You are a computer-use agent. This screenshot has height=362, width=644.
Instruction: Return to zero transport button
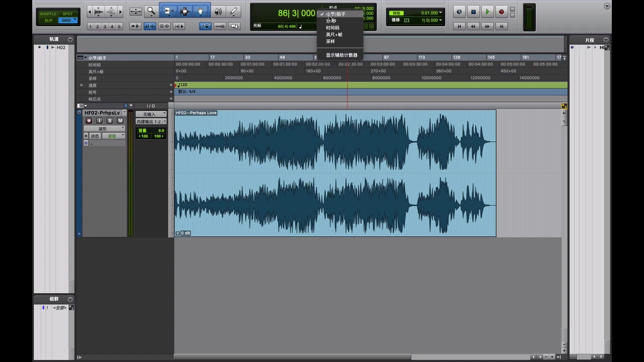point(459,26)
